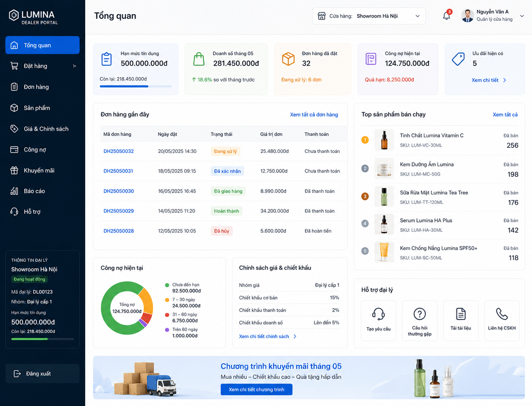Viewport: 532px width, 406px height.
Task: Open Giá & Chính sách in sidebar
Action: [42, 129]
